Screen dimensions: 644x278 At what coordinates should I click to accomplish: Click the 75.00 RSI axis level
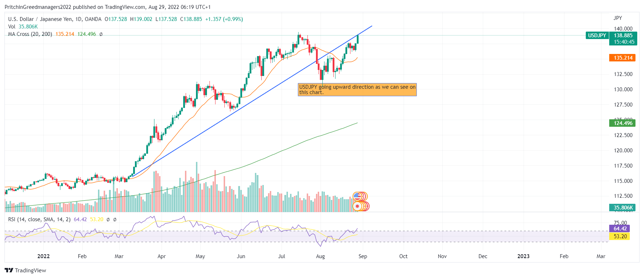(621, 223)
